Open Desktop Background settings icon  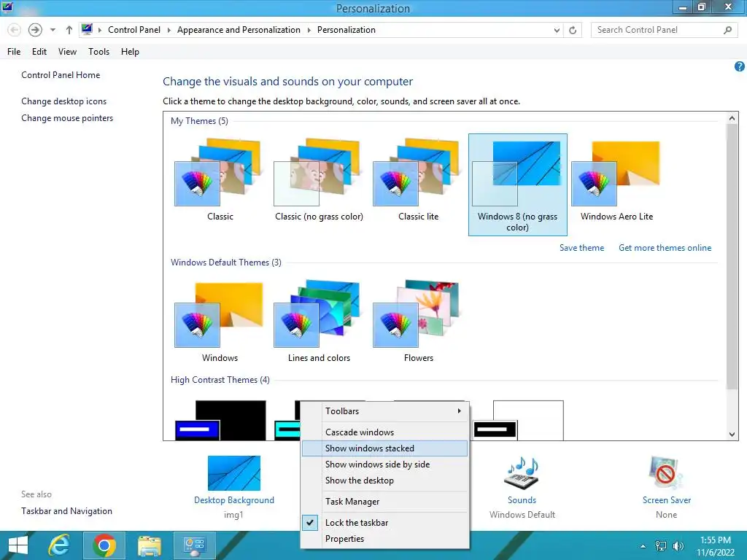tap(234, 473)
